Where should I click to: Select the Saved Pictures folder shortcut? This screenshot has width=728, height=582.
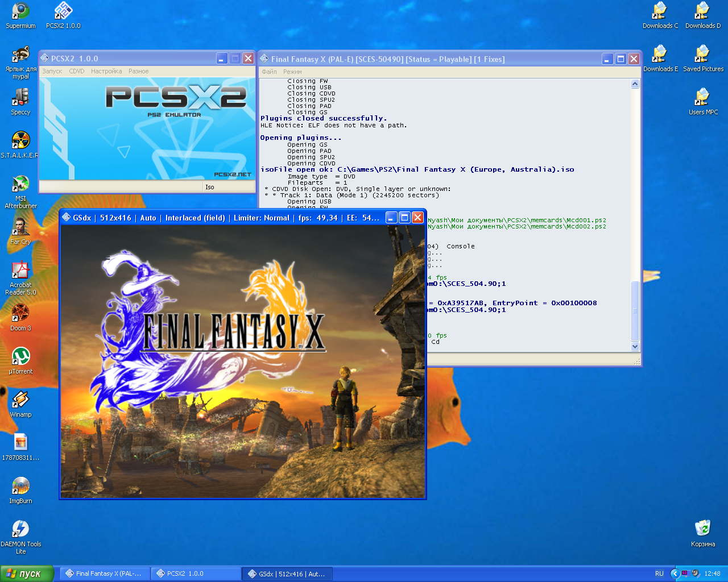[703, 59]
